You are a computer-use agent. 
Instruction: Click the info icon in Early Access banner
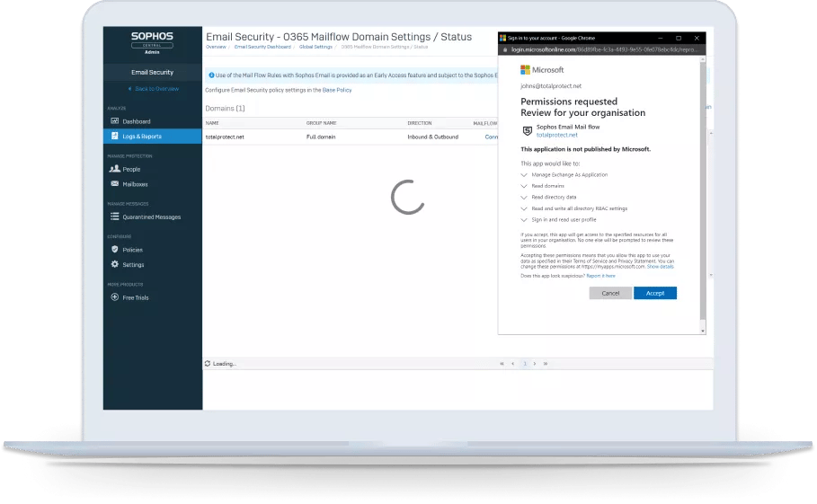tap(211, 75)
